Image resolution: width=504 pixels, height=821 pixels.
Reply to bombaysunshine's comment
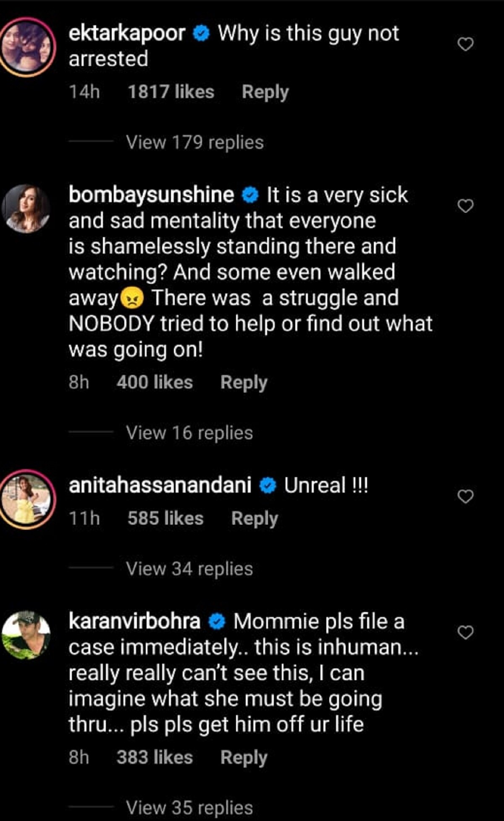point(244,383)
